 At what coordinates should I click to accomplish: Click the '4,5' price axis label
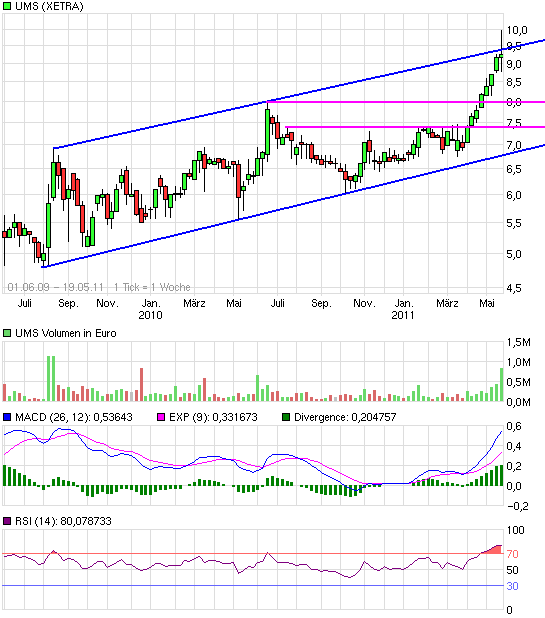[514, 288]
